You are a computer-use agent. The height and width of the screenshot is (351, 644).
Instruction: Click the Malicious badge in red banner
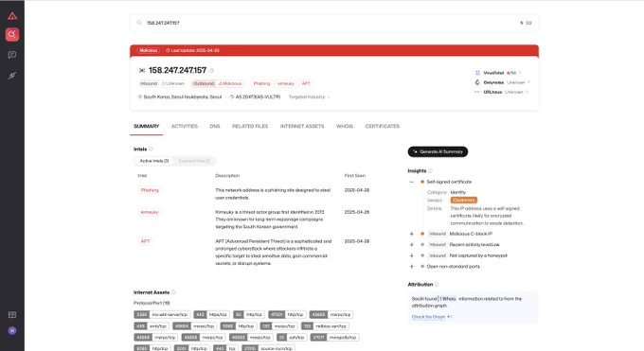coord(149,50)
